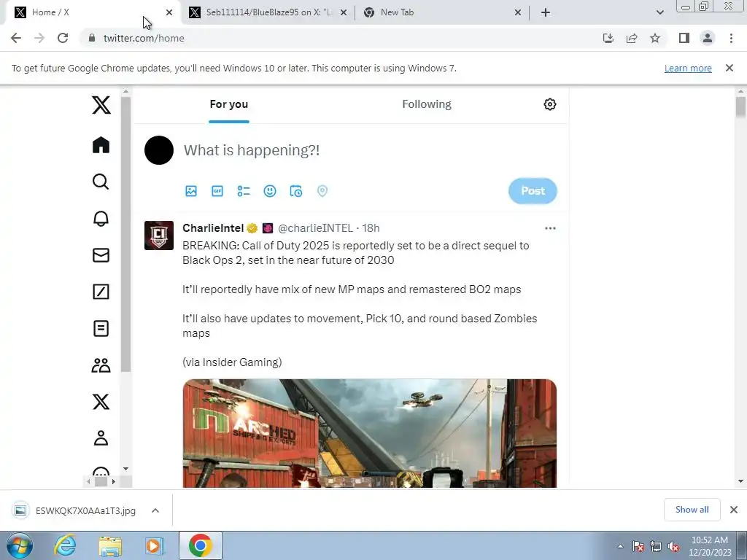Open the post's game screenshot image

pos(370,433)
